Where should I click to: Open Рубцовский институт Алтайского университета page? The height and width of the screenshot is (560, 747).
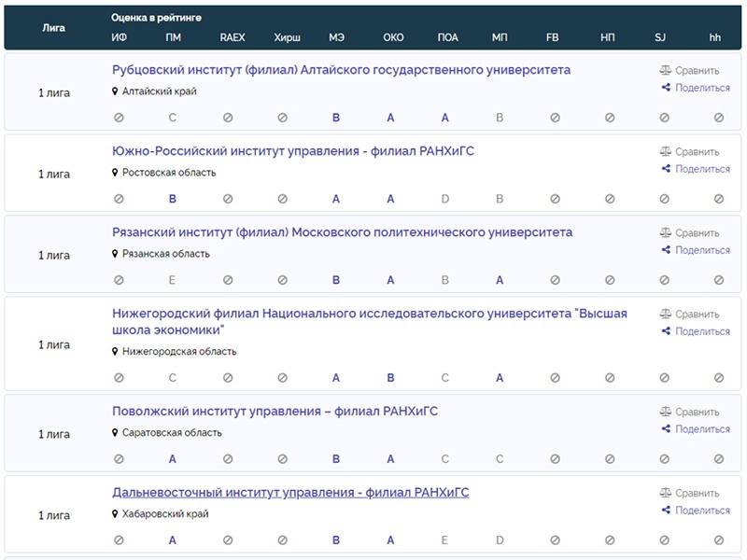point(341,70)
